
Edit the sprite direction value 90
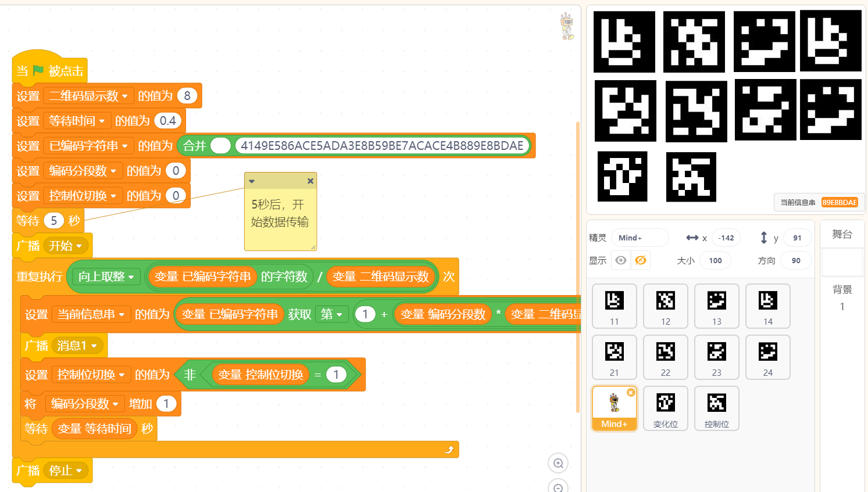click(796, 260)
